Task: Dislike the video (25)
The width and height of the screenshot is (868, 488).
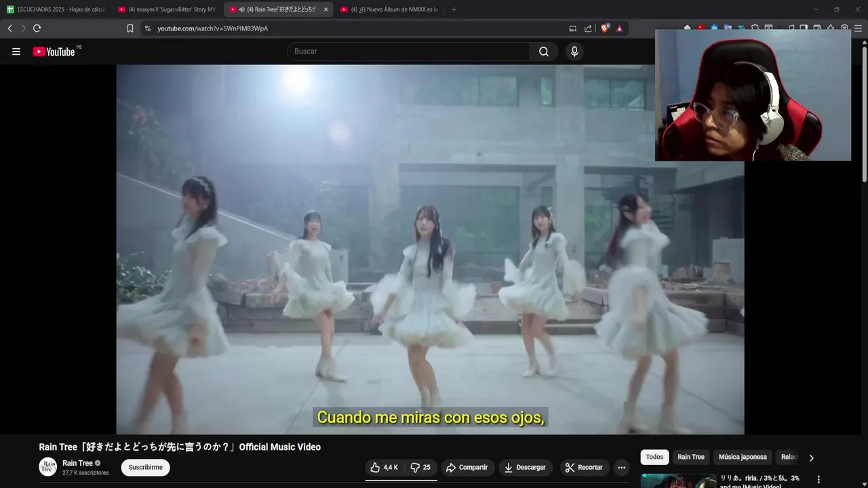Action: click(420, 468)
